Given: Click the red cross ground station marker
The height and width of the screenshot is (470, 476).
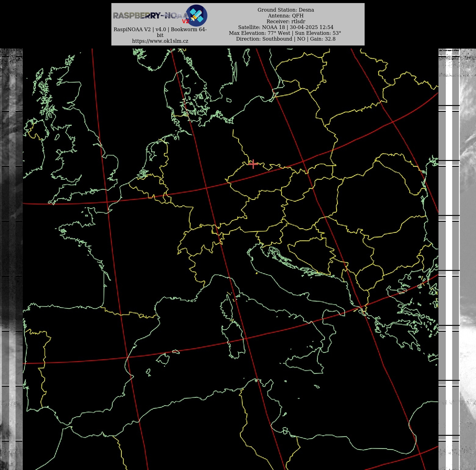Looking at the screenshot, I should click(x=253, y=164).
